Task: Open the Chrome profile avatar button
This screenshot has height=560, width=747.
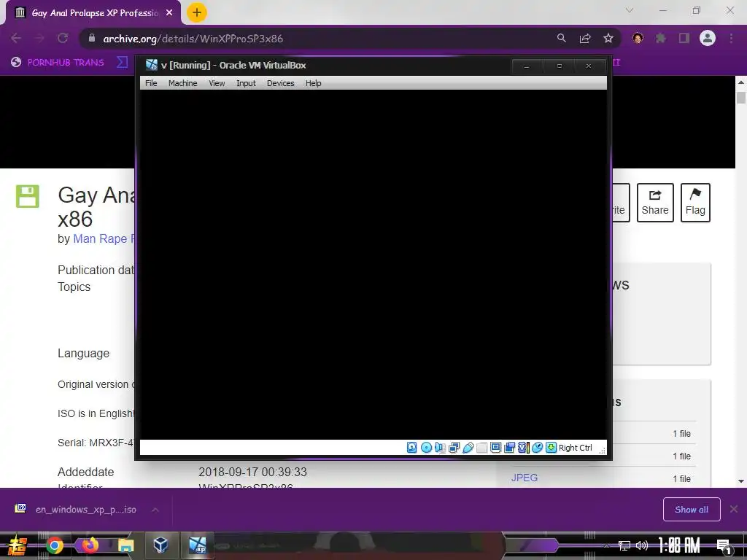Action: point(708,38)
